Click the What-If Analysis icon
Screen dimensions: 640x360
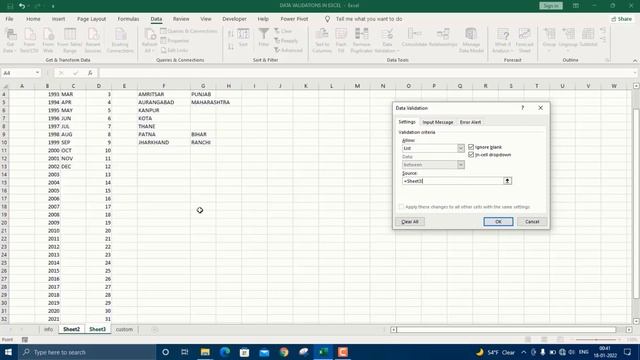point(502,40)
